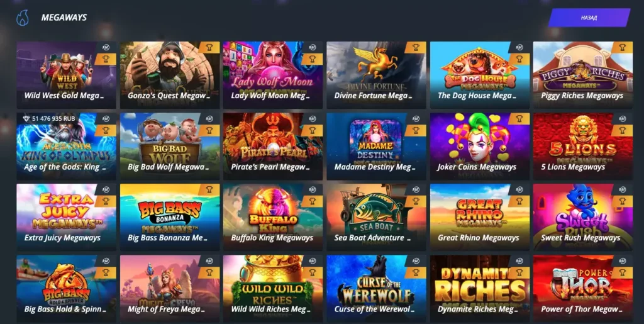Click the RM badge on Lady Wolf Moon
The image size is (644, 324).
(313, 47)
